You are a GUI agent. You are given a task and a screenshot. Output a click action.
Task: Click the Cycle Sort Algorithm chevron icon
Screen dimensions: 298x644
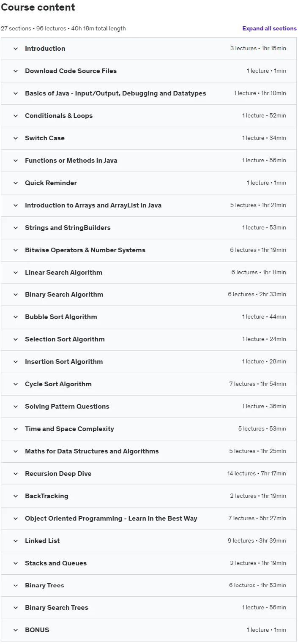pyautogui.click(x=16, y=384)
